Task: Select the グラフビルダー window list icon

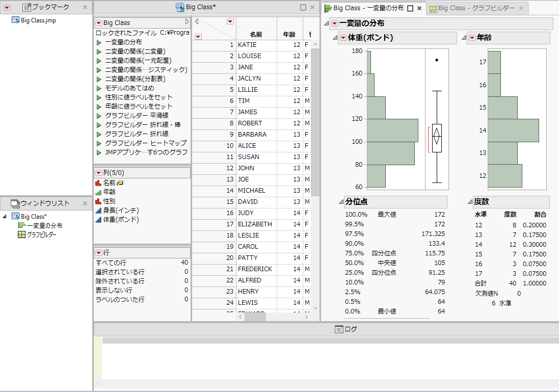Action: click(x=21, y=234)
